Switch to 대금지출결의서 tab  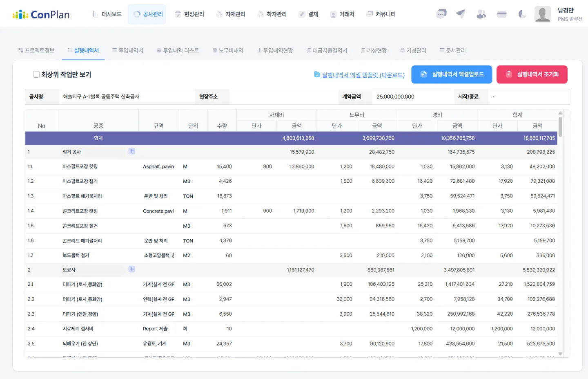coord(327,50)
